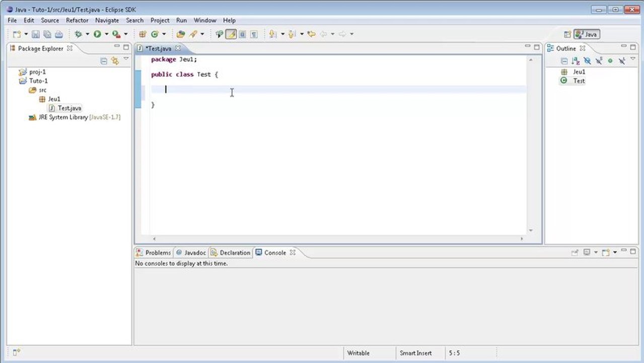
Task: Close the Test.java editor tab
Action: [x=177, y=48]
